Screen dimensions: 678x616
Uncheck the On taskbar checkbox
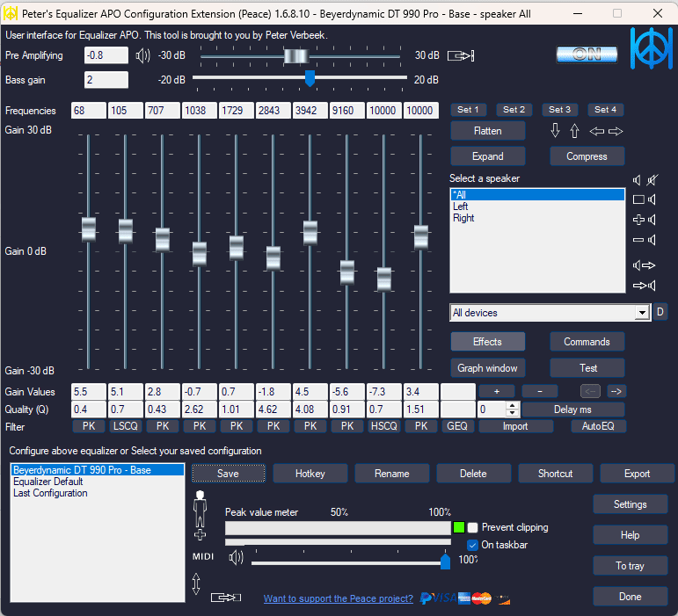[x=472, y=545]
